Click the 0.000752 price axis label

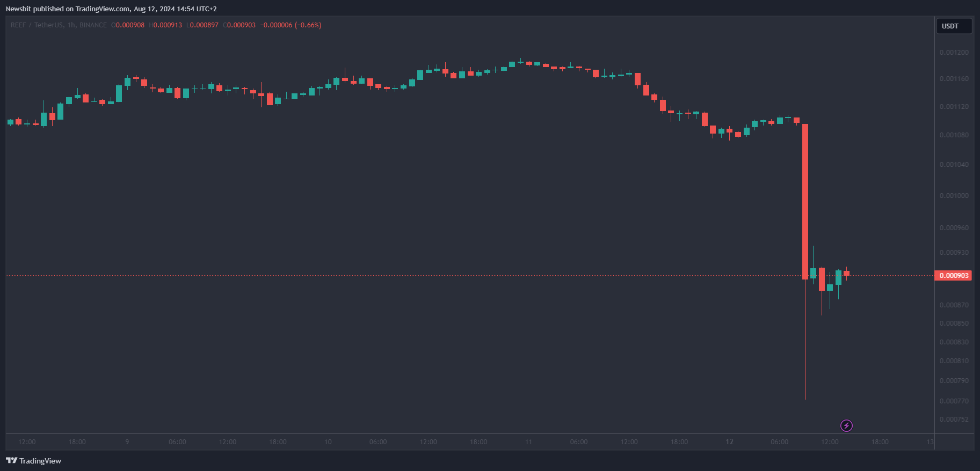click(x=954, y=420)
